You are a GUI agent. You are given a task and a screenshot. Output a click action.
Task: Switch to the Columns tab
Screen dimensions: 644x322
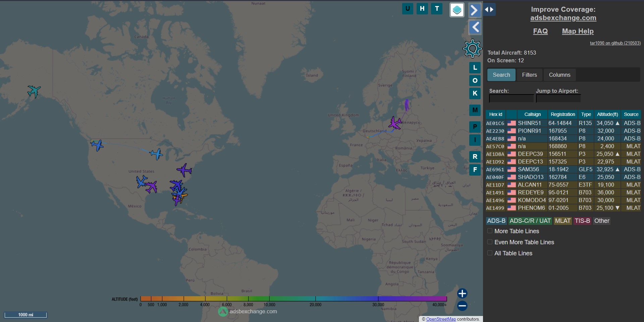coord(559,75)
